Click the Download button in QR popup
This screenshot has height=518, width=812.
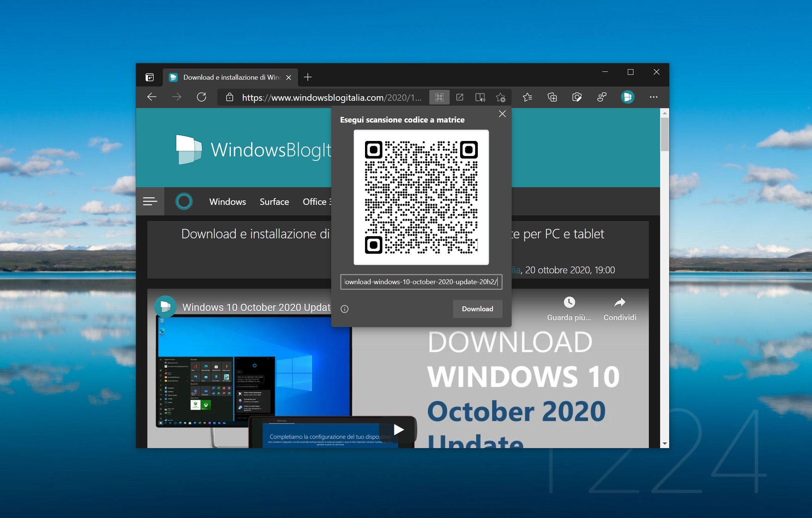(x=477, y=309)
